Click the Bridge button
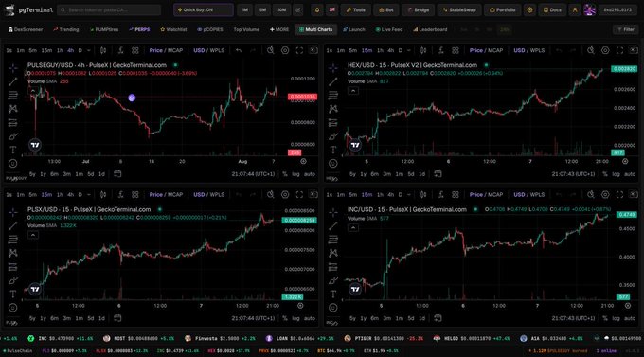 [418, 9]
